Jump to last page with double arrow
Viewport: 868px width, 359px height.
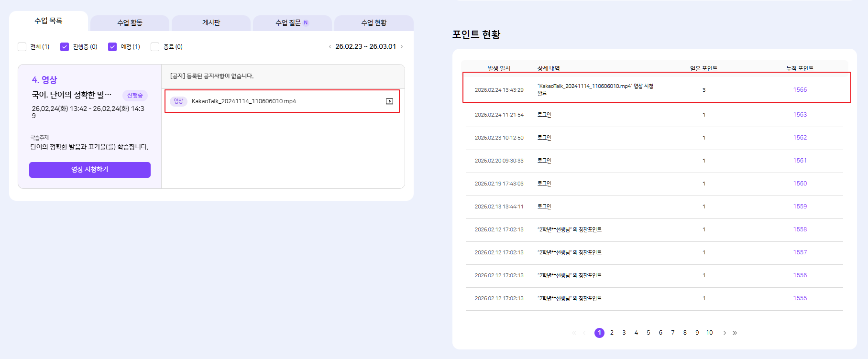(x=735, y=333)
